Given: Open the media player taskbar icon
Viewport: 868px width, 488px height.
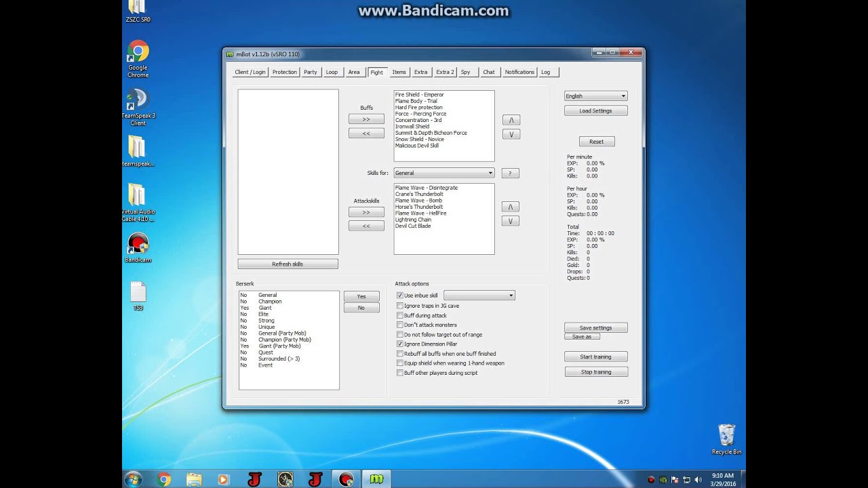Looking at the screenshot, I should pos(223,479).
